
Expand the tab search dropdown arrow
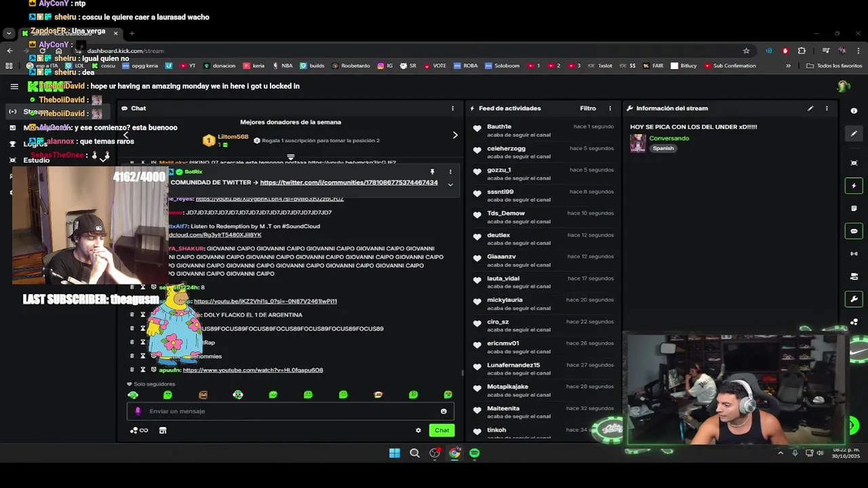[x=9, y=33]
